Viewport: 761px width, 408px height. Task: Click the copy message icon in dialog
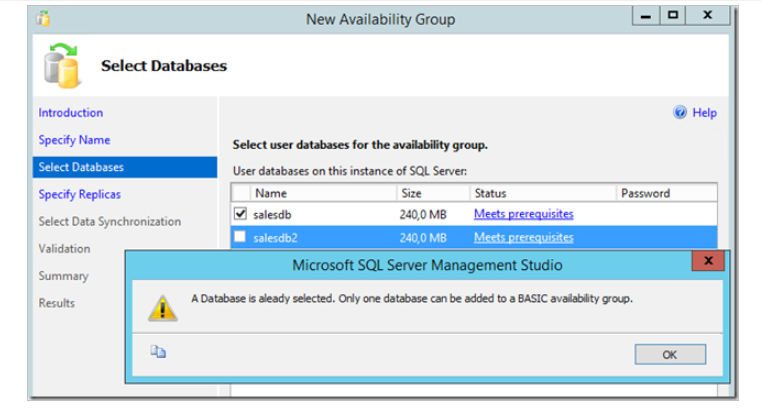pos(158,352)
